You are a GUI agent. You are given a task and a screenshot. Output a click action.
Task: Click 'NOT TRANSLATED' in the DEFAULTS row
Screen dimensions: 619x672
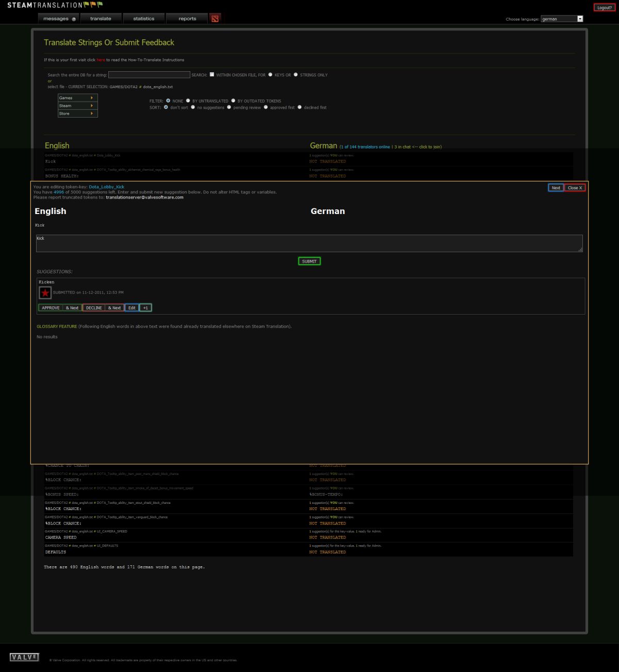pyautogui.click(x=328, y=552)
